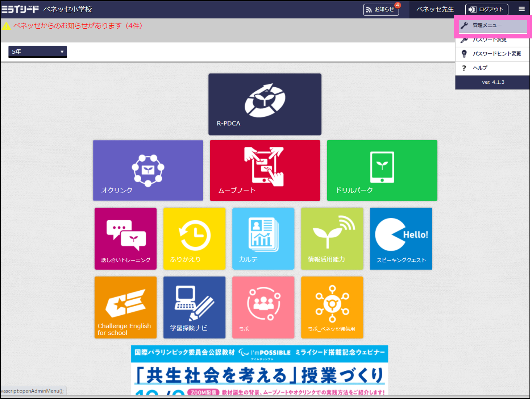Open the ドリルパーク tile

(382, 170)
